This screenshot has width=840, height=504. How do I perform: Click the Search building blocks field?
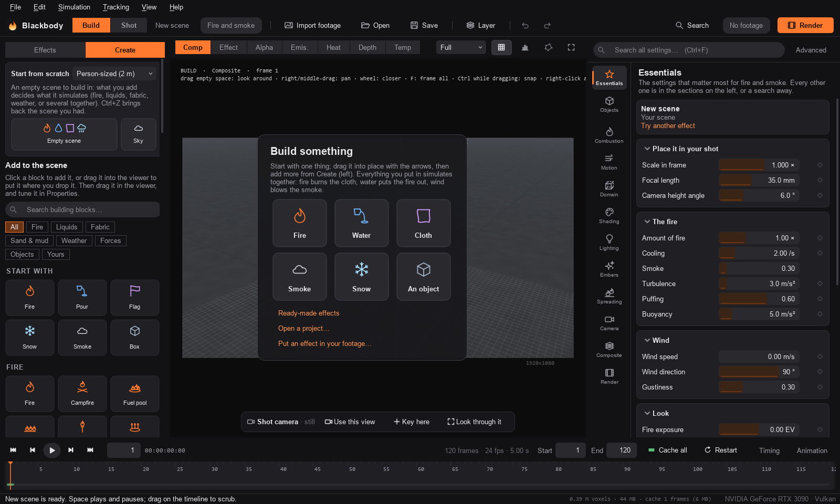pyautogui.click(x=82, y=209)
